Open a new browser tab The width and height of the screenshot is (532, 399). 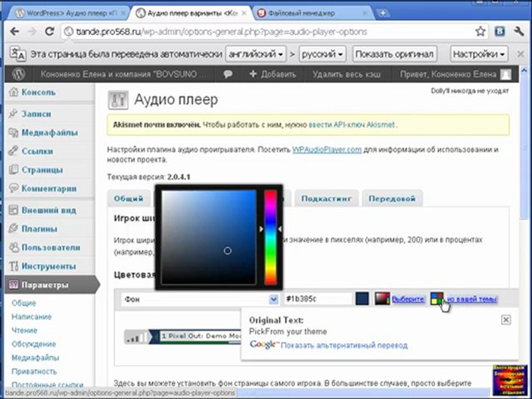pos(383,13)
